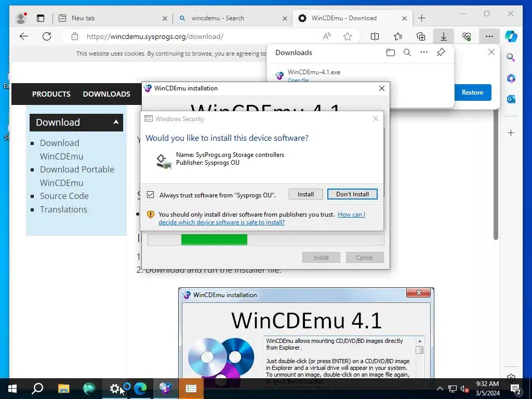The image size is (532, 399).
Task: Click the Restore button in Edge
Action: point(473,92)
